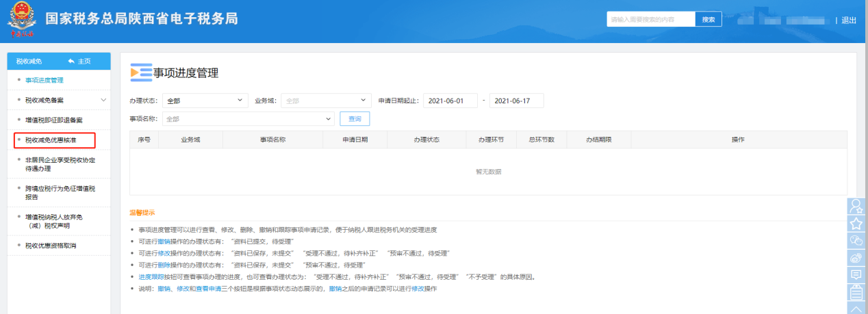
Task: Open the 事项名称 dropdown
Action: (x=248, y=119)
